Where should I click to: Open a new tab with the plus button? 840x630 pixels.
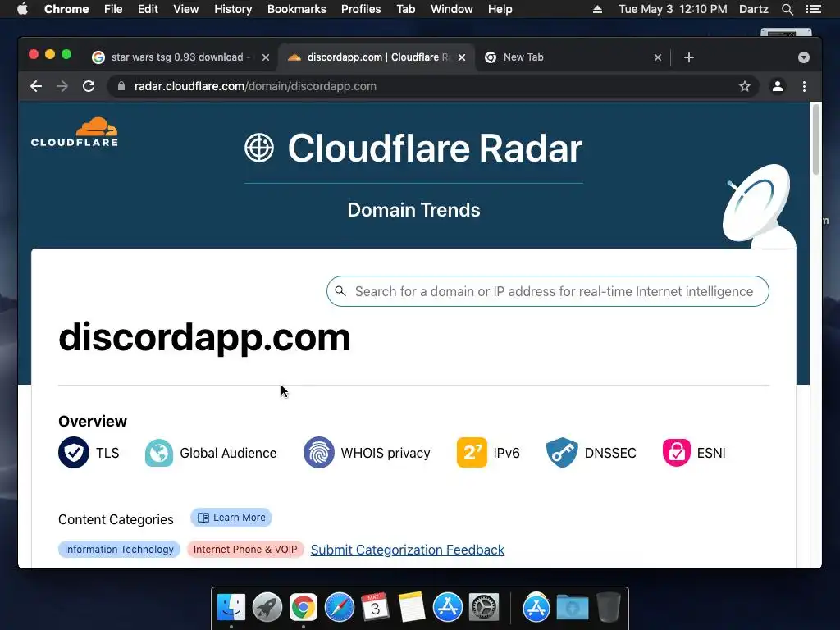(x=689, y=57)
